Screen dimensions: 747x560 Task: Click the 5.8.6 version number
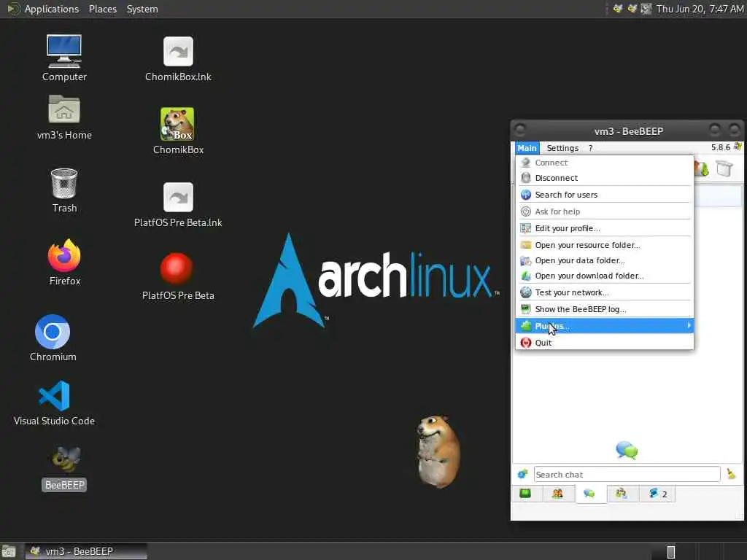(720, 147)
